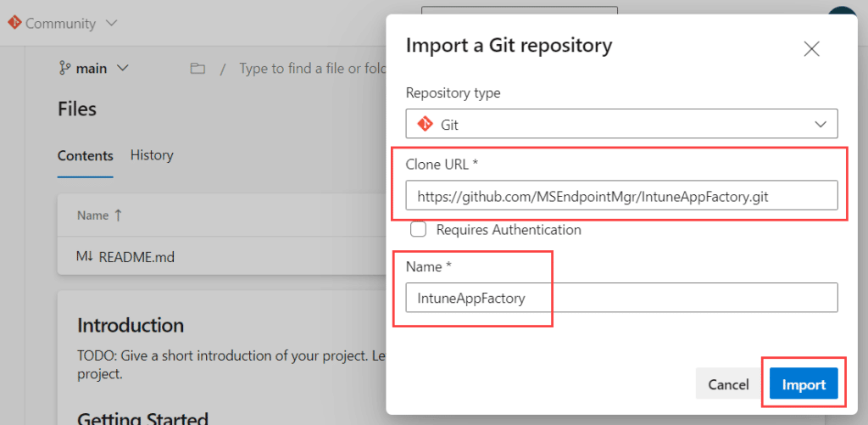Open the Repository type dropdown
This screenshot has height=425, width=868.
click(x=621, y=124)
